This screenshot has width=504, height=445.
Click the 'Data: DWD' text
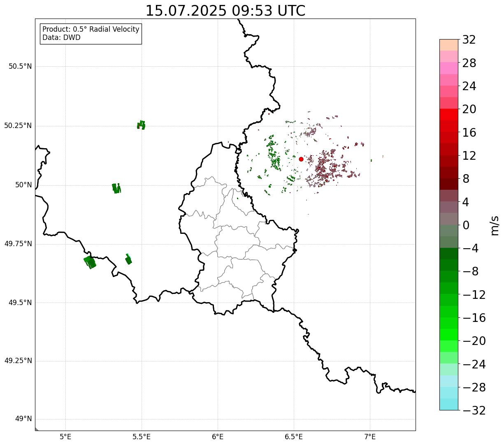coord(61,37)
